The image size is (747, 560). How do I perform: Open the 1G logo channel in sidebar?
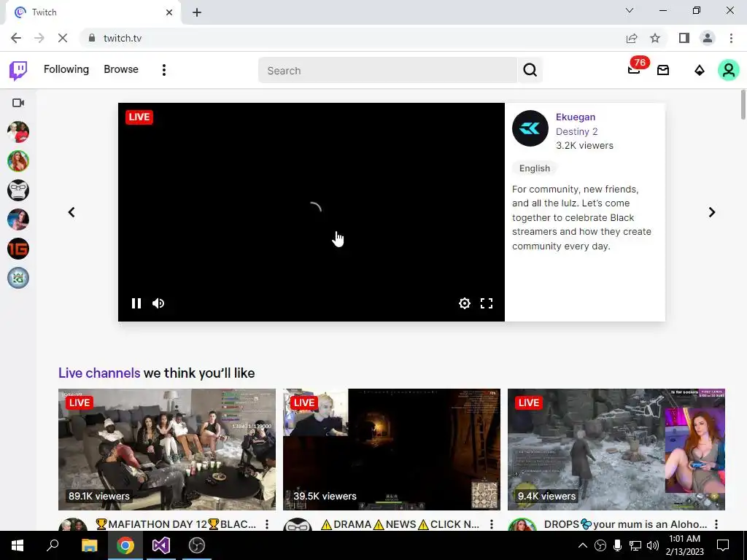coord(18,249)
